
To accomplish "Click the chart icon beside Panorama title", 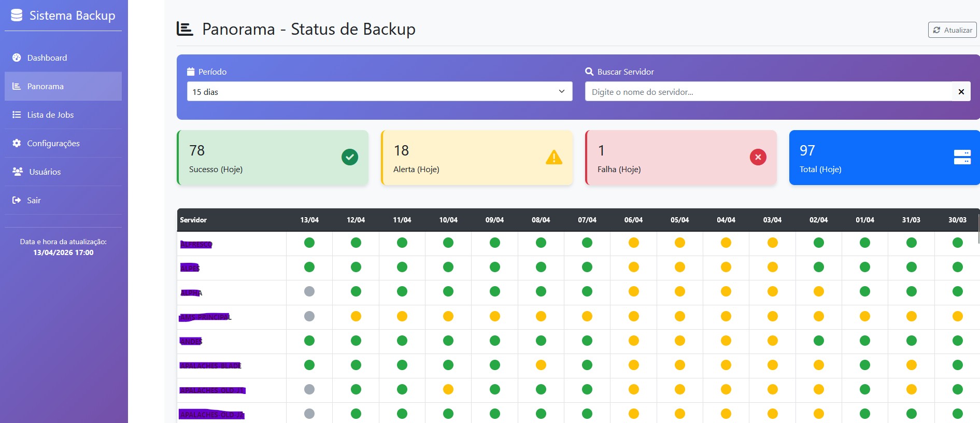I will [x=185, y=29].
